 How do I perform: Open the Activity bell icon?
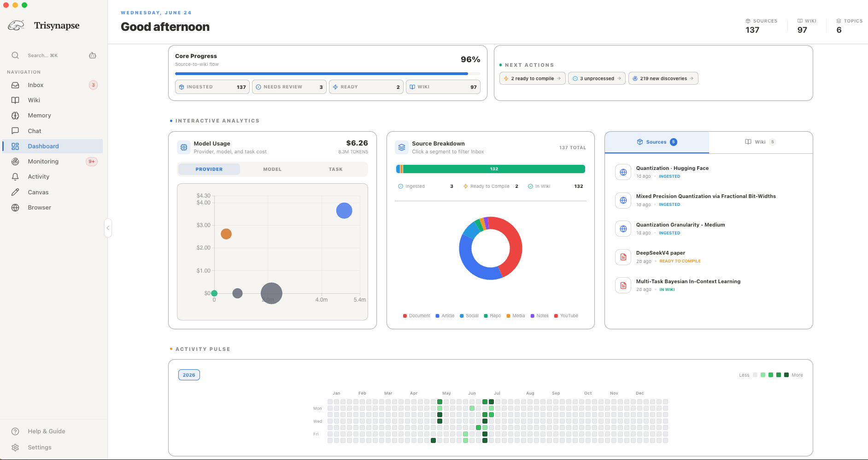pyautogui.click(x=15, y=177)
